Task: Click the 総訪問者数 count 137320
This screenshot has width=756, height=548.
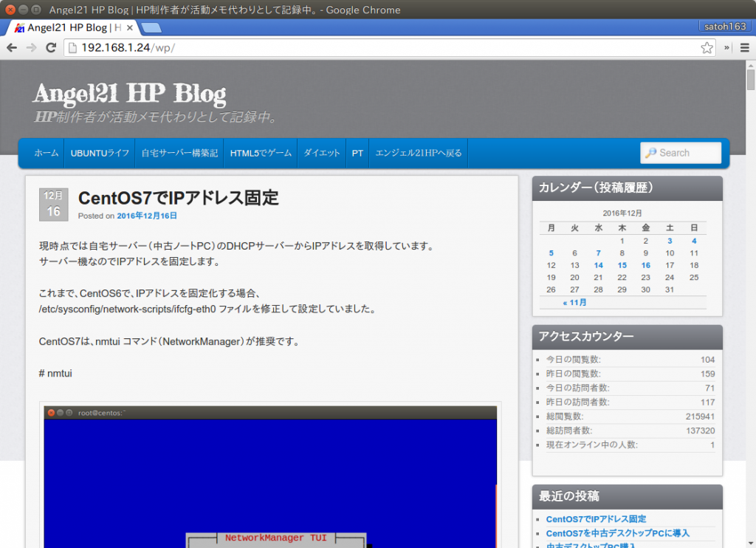Action: pos(700,431)
